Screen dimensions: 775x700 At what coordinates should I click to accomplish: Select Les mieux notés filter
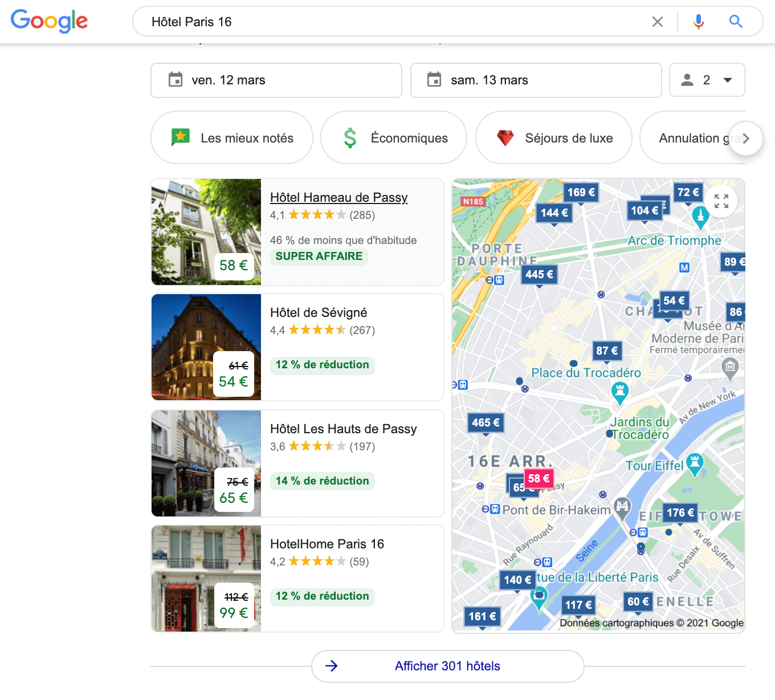pyautogui.click(x=232, y=137)
